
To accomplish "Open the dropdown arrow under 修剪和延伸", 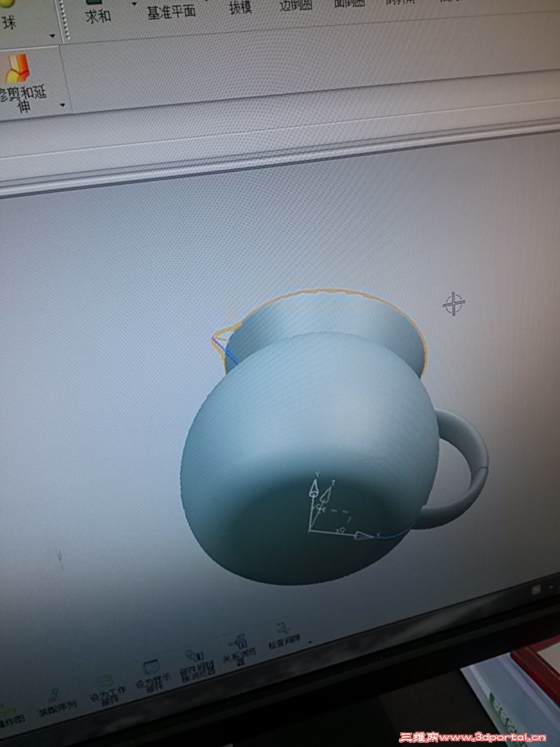I will point(63,105).
